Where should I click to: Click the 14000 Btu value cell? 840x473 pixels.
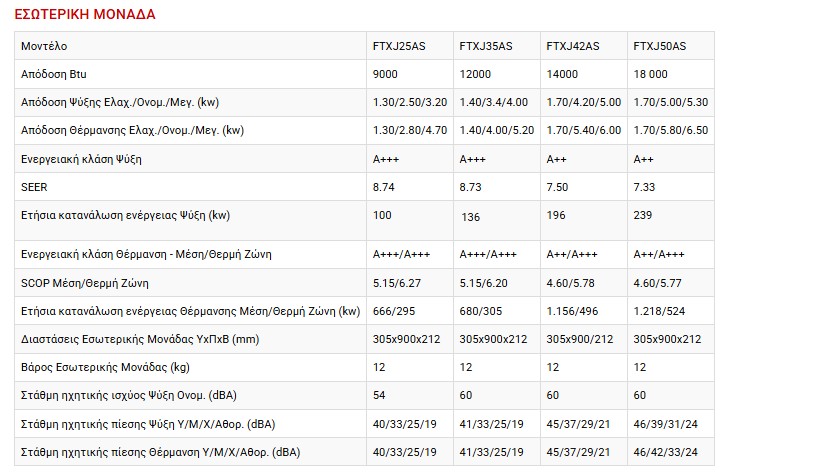point(562,75)
